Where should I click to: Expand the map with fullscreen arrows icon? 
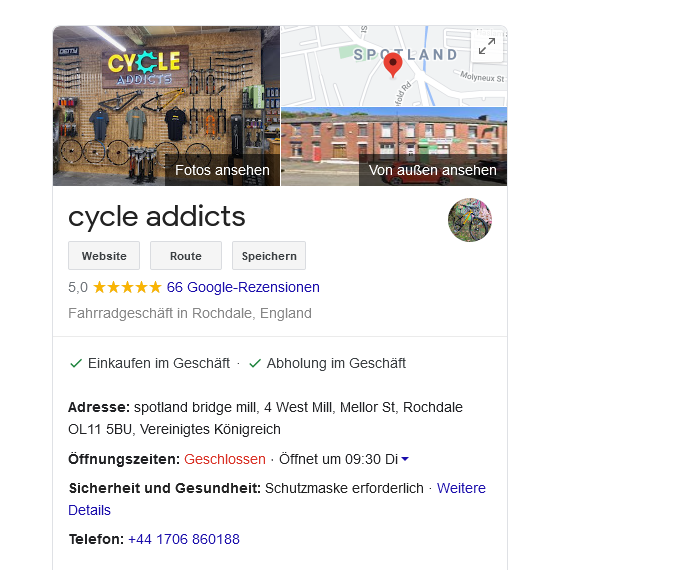coord(487,46)
